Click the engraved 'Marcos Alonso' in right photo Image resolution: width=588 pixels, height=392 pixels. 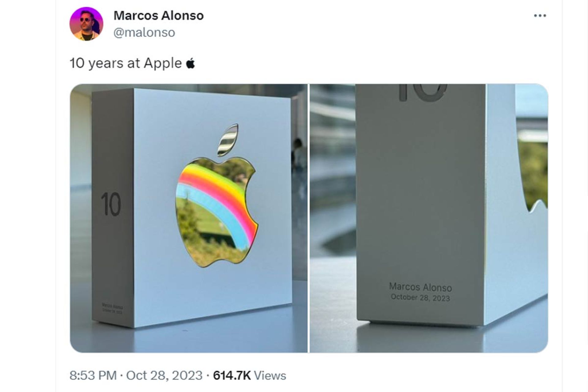420,287
